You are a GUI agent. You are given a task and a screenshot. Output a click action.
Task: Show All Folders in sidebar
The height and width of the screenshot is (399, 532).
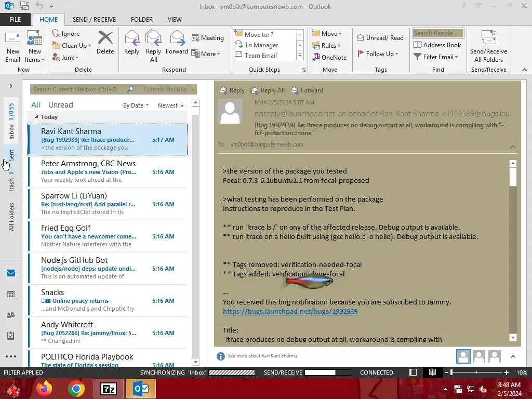(11, 217)
